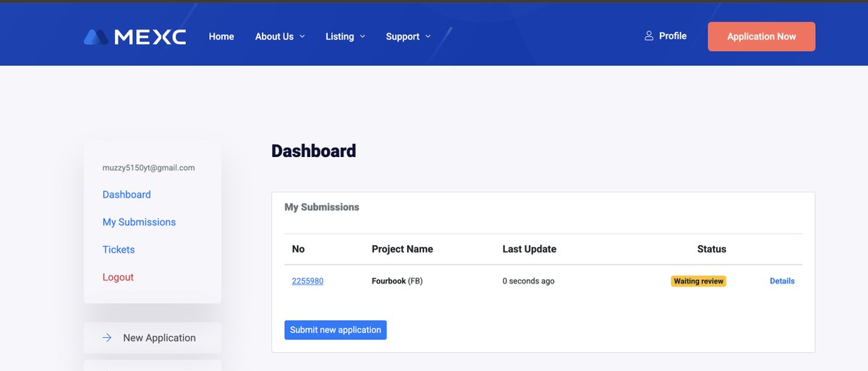
Task: Click the Dashboard page heading
Action: [x=314, y=150]
